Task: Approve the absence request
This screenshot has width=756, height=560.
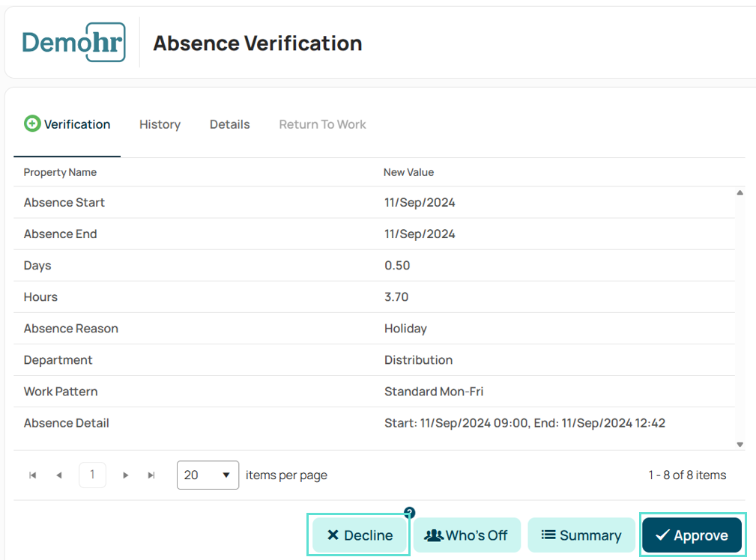Action: [x=692, y=535]
